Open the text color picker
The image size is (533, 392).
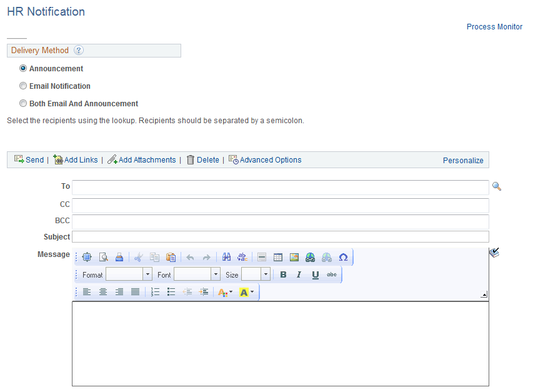[225, 292]
